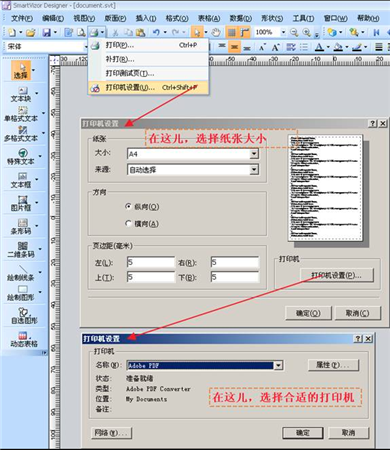Choose the 二维条码 2D barcode tool
The image size is (390, 450).
click(21, 250)
